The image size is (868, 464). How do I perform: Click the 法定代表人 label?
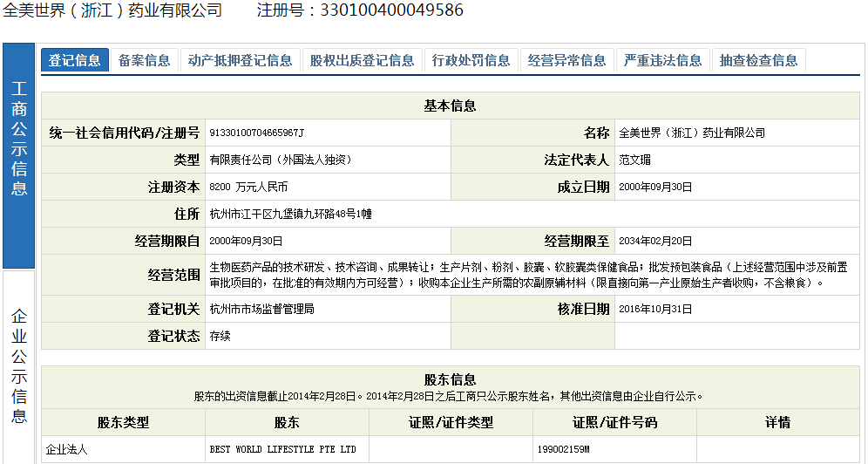point(576,160)
